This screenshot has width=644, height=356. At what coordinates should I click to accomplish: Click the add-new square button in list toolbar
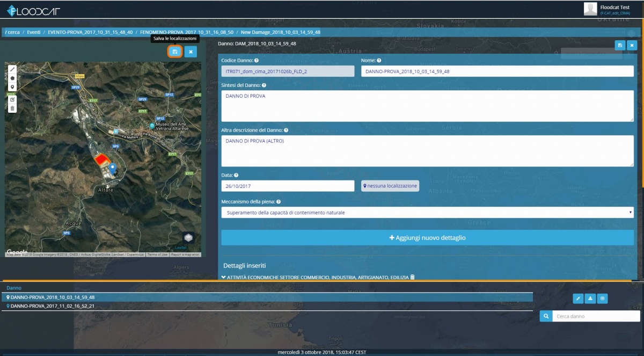click(602, 299)
